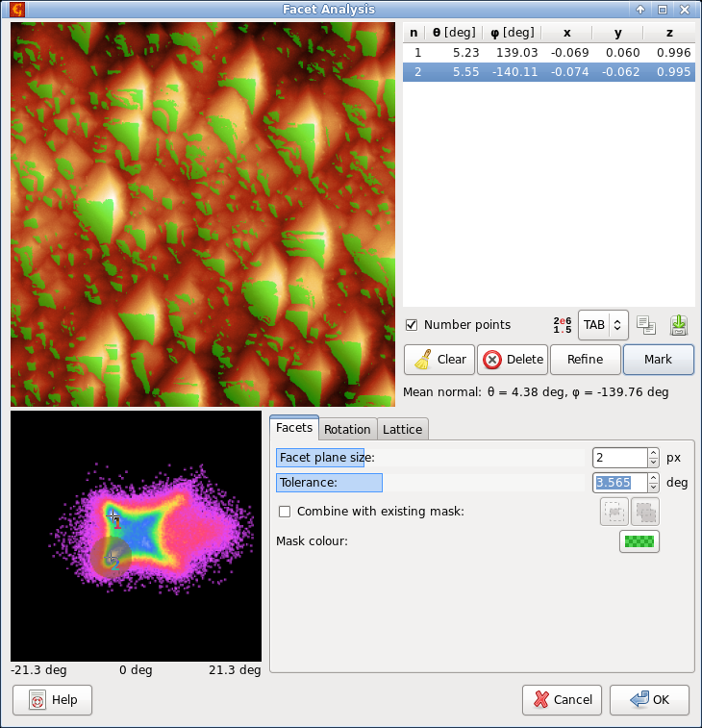The height and width of the screenshot is (728, 702).
Task: Click point marker 2 in facet view
Action: (111, 557)
